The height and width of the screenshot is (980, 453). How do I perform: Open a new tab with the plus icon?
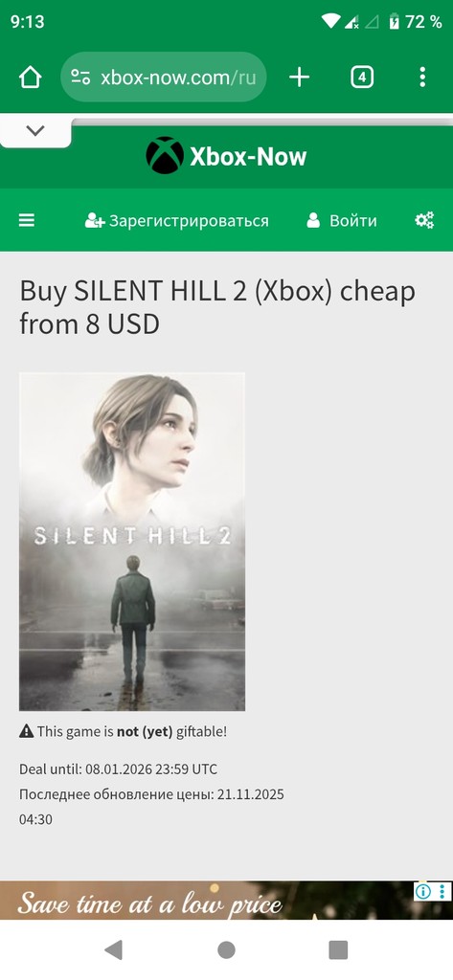click(299, 78)
